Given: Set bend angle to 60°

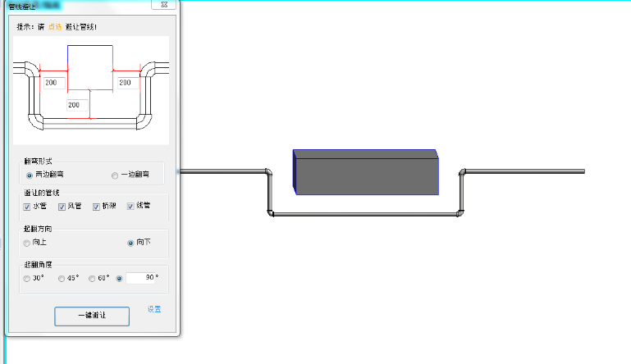Looking at the screenshot, I should [x=92, y=279].
